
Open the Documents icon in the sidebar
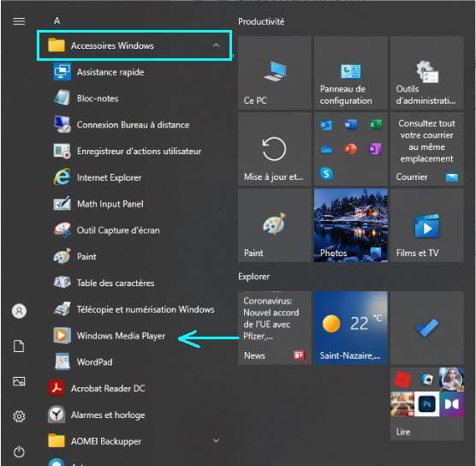coord(19,346)
